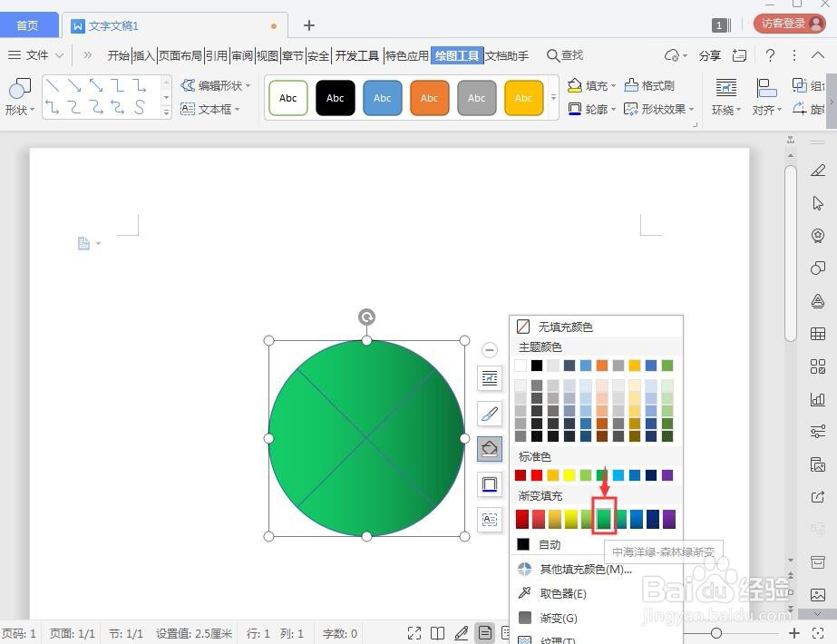The image size is (837, 644).
Task: Open the 文档助手 tab
Action: (x=507, y=55)
